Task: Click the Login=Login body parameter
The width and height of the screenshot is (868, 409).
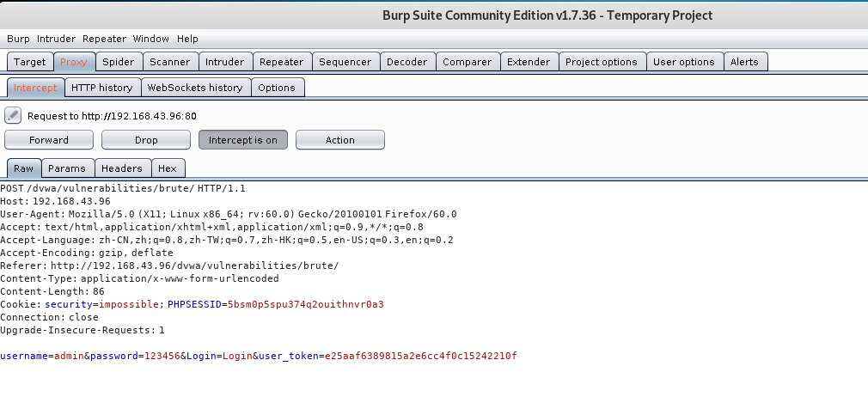Action: point(219,356)
